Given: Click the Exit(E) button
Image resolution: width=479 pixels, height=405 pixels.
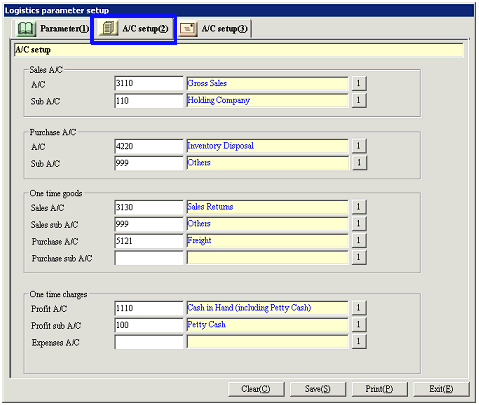Looking at the screenshot, I should click(x=441, y=389).
